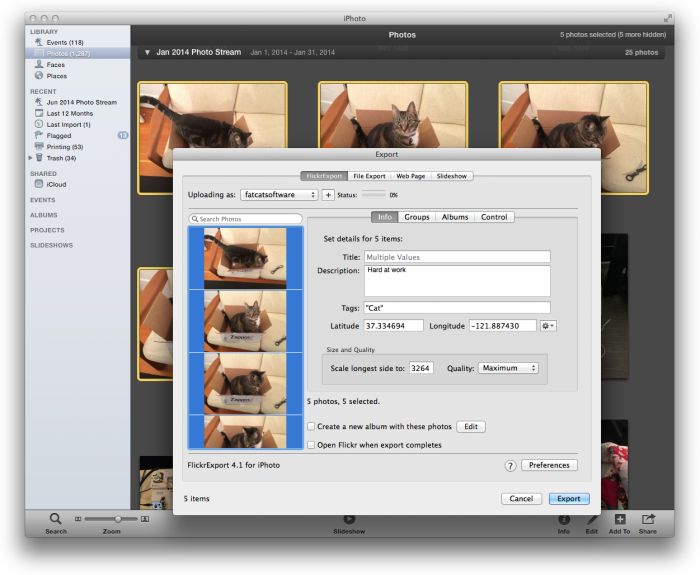
Task: Select the Info tab
Action: click(x=385, y=217)
